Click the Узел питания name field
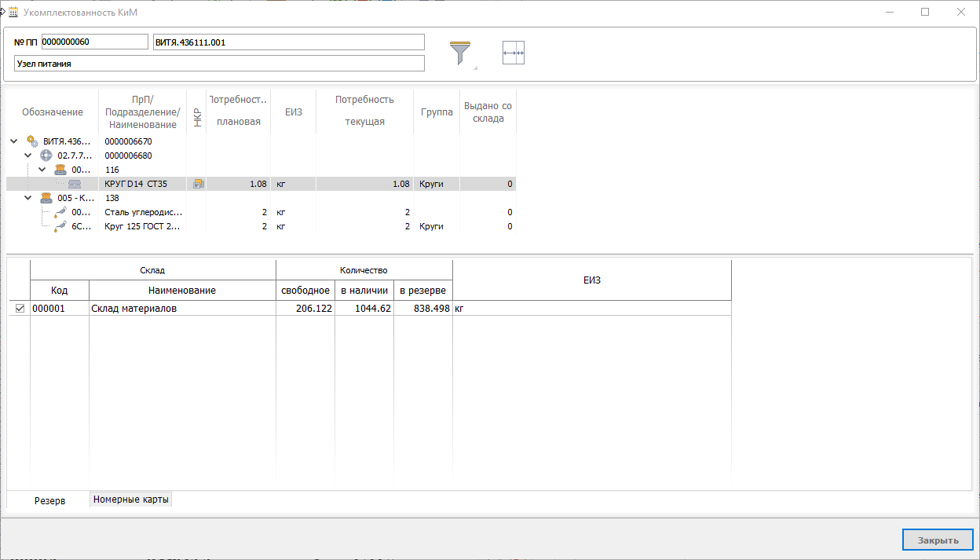Viewport: 980px width, 560px height. (x=219, y=64)
